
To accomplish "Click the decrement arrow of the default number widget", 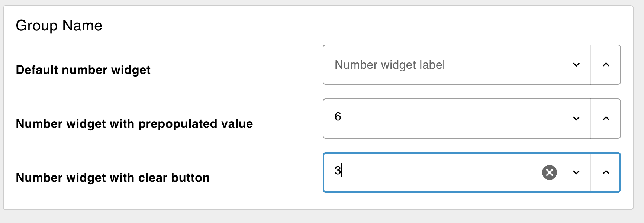I will click(x=576, y=64).
